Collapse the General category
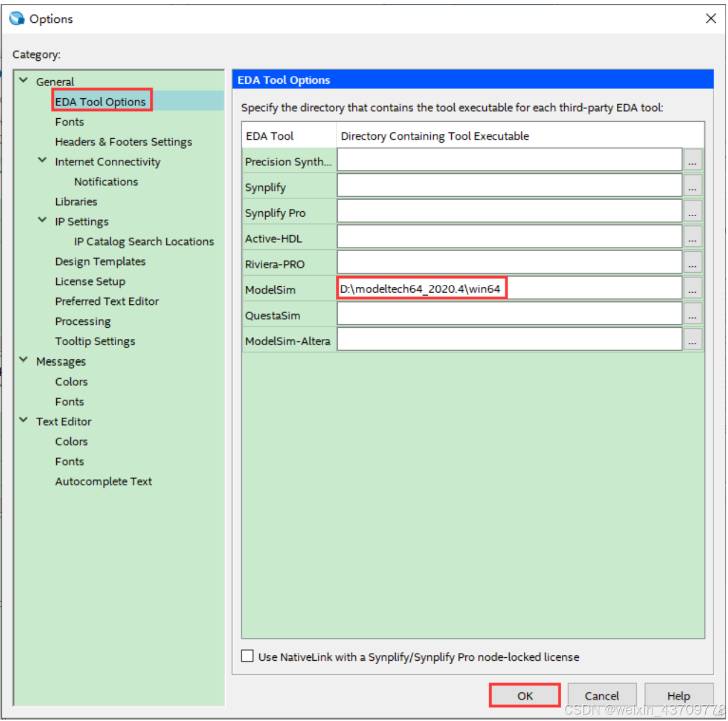 click(23, 80)
